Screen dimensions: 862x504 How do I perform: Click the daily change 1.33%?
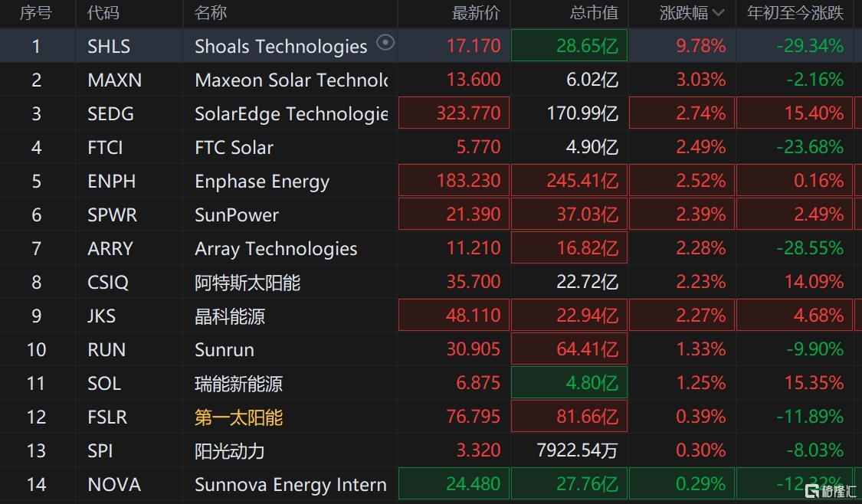pos(701,349)
